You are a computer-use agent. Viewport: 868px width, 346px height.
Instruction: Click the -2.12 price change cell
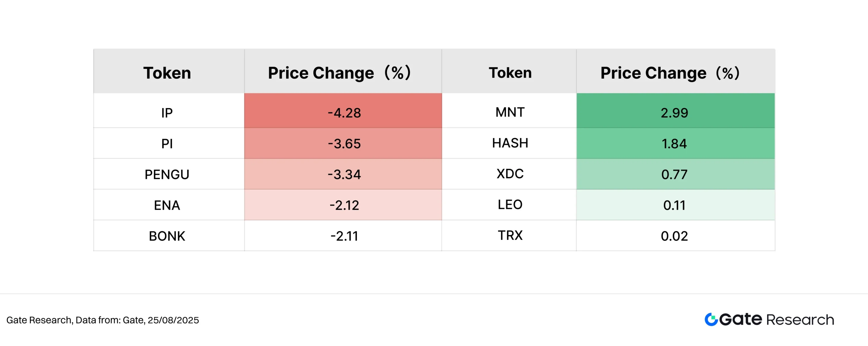point(344,205)
